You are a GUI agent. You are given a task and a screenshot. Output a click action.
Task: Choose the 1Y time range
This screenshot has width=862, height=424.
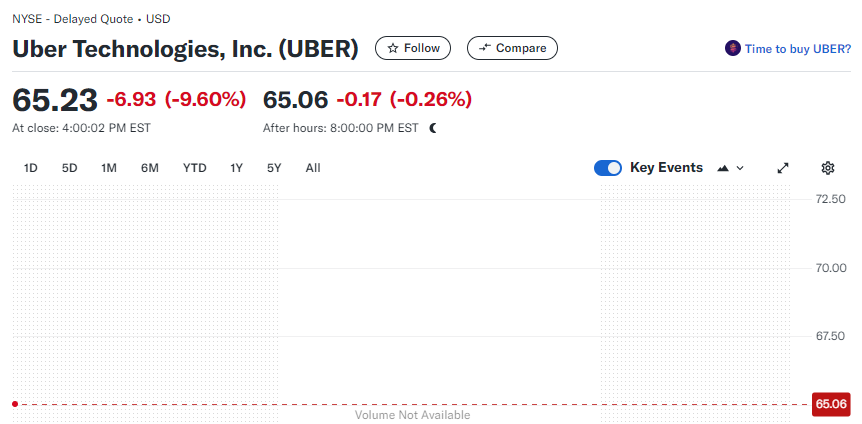click(237, 168)
